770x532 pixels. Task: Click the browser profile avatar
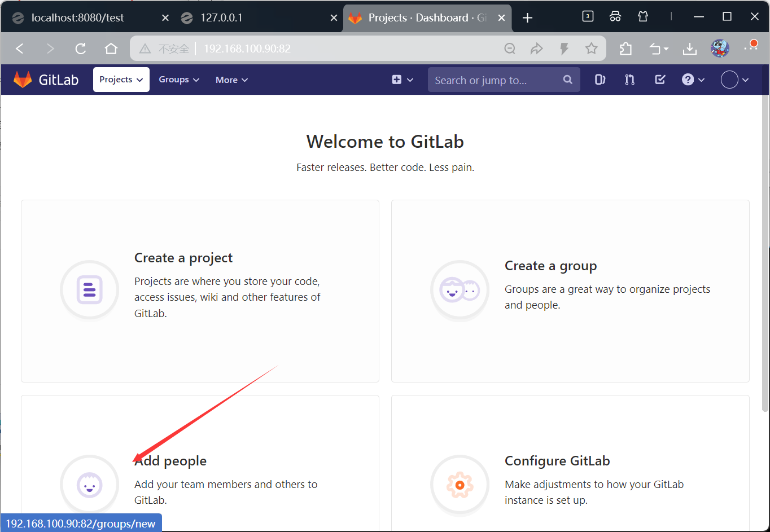click(x=720, y=49)
